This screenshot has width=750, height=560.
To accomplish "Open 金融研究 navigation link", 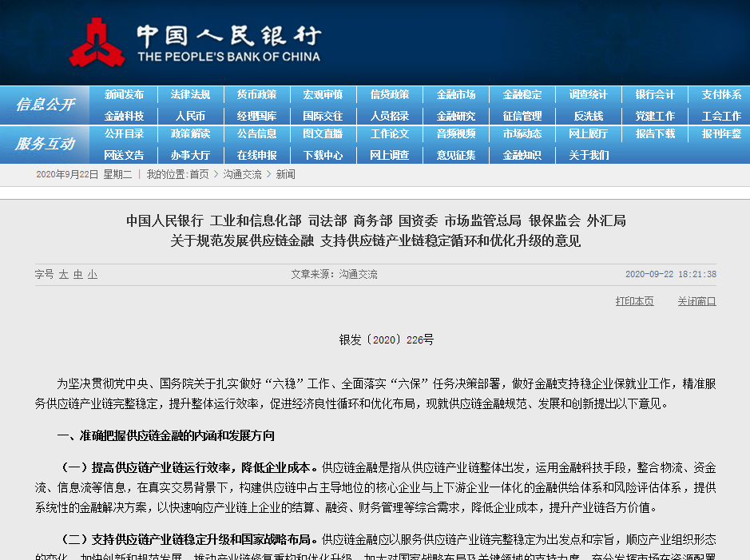I will [456, 116].
